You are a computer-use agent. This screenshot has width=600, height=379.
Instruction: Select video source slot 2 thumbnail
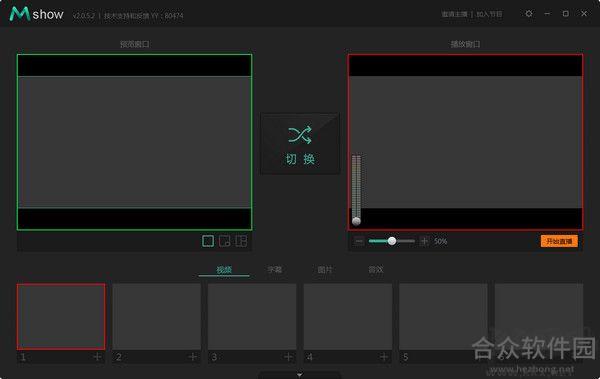(x=157, y=317)
